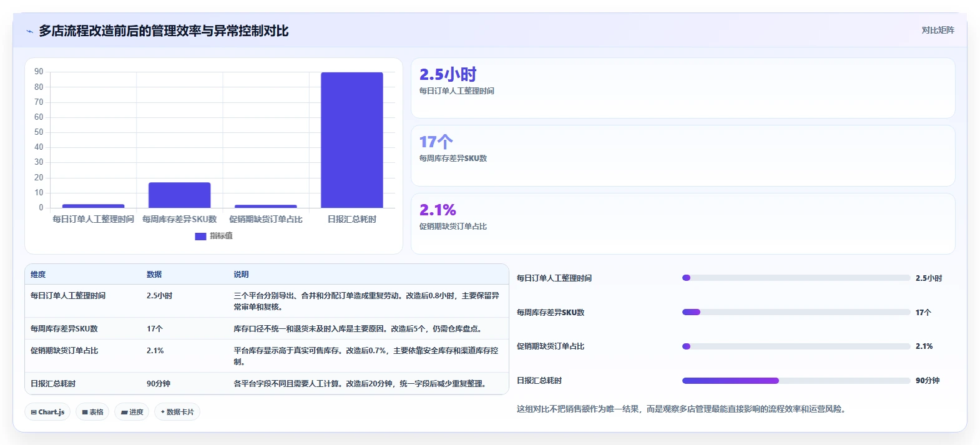
Task: Click the 每周库存差异SKU数 bar in the chart
Action: (x=179, y=195)
